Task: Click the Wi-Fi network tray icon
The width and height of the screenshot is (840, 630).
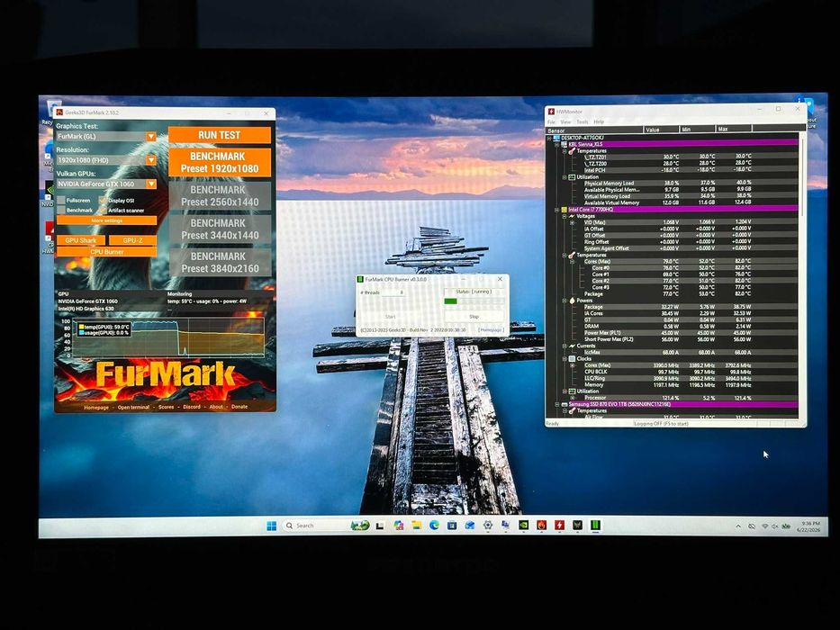Action: tap(764, 526)
